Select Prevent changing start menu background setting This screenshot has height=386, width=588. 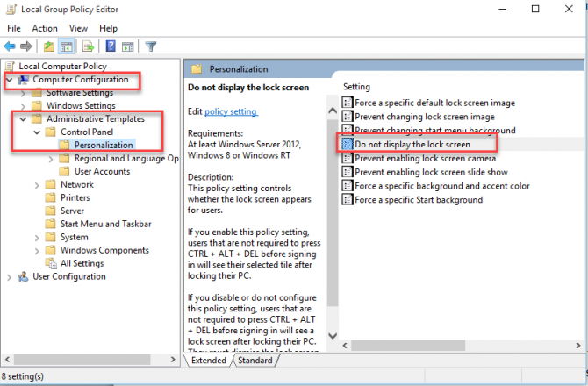coord(435,131)
